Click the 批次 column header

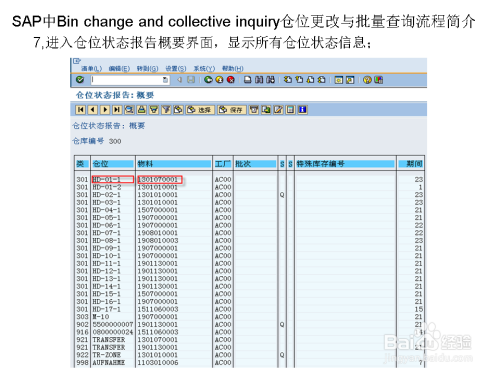click(x=255, y=164)
